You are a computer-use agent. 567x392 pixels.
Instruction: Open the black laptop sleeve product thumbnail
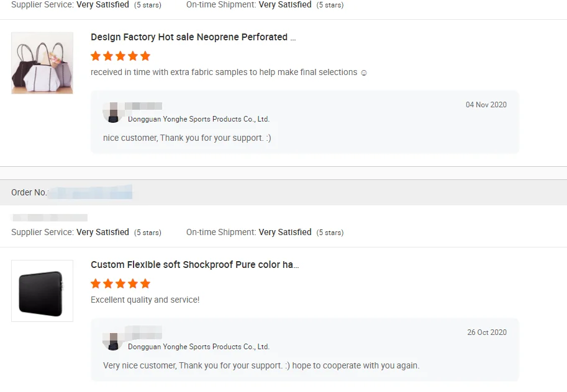point(42,291)
